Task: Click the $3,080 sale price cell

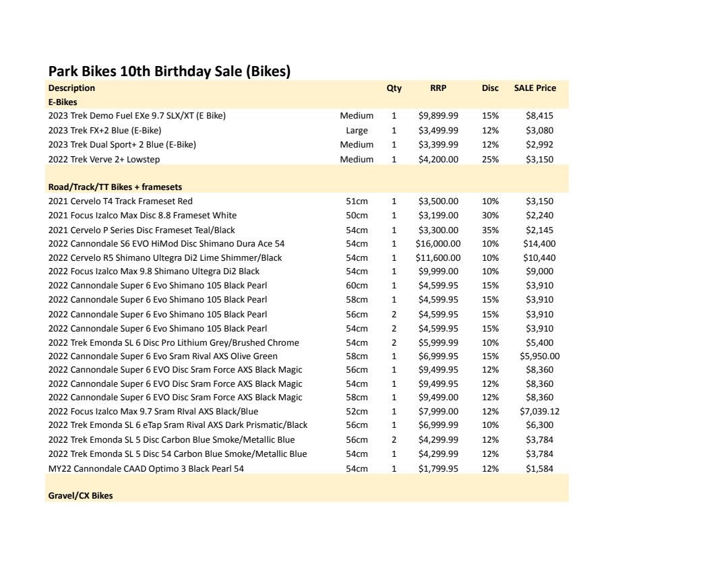Action: pyautogui.click(x=539, y=131)
